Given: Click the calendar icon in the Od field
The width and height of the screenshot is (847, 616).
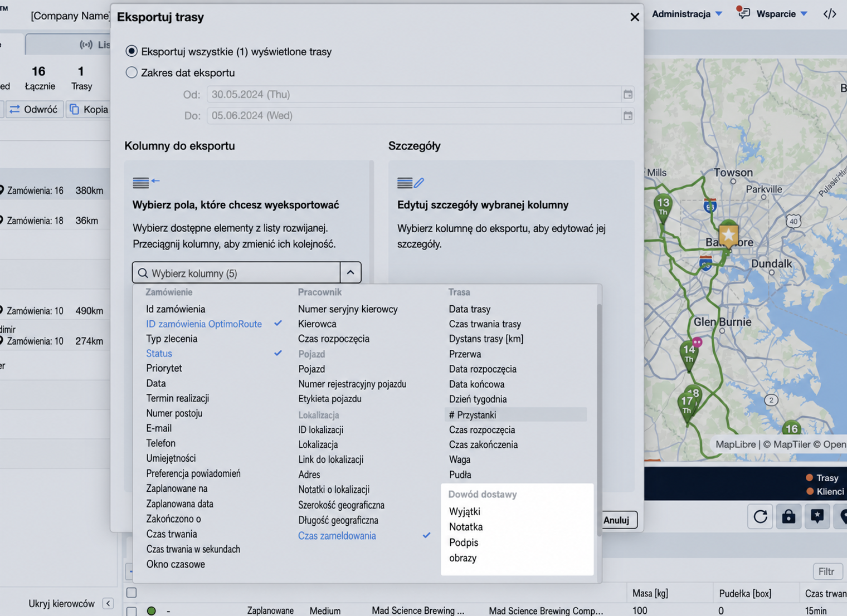Looking at the screenshot, I should coord(627,94).
